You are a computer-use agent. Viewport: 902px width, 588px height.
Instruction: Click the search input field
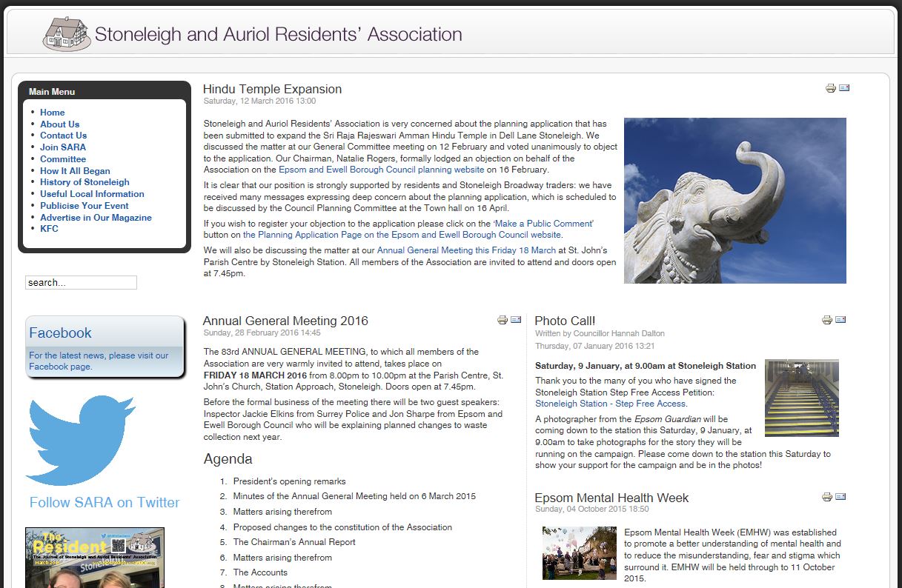coord(81,282)
